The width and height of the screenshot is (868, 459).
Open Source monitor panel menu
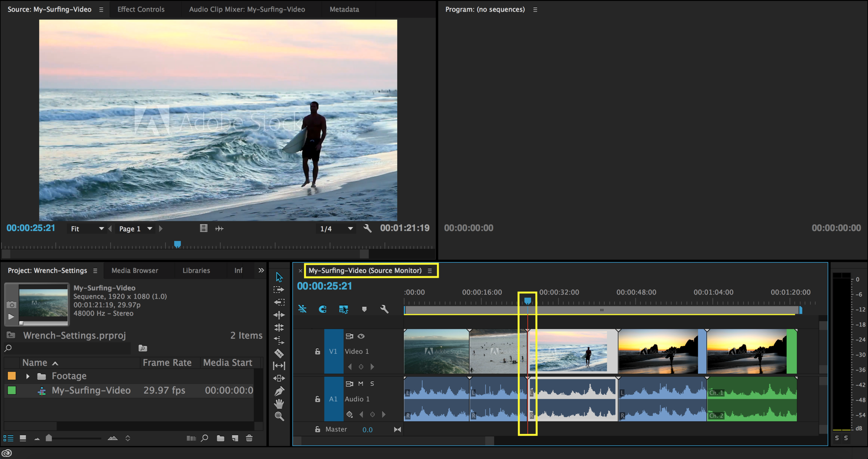point(101,10)
